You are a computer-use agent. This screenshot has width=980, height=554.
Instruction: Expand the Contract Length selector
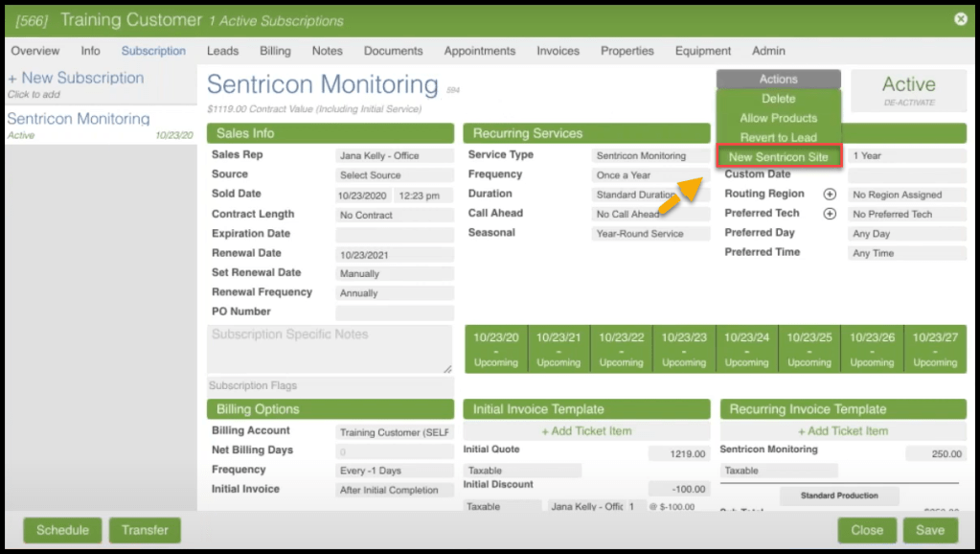point(394,216)
